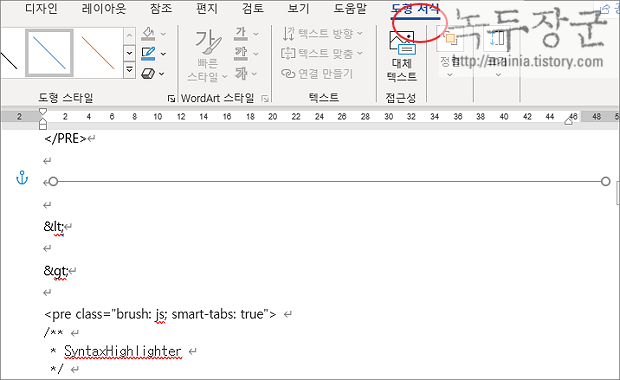Switch to the 참조 tab
Screen dimensions: 620x380
161,8
